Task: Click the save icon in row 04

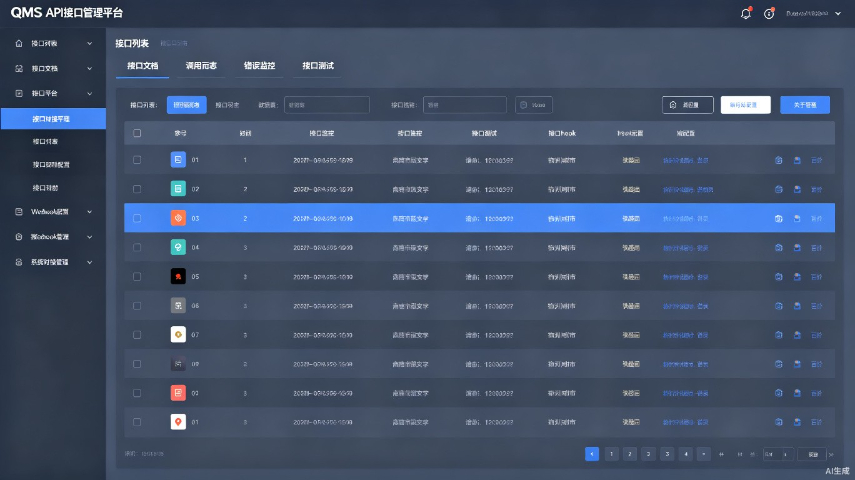Action: 797,248
